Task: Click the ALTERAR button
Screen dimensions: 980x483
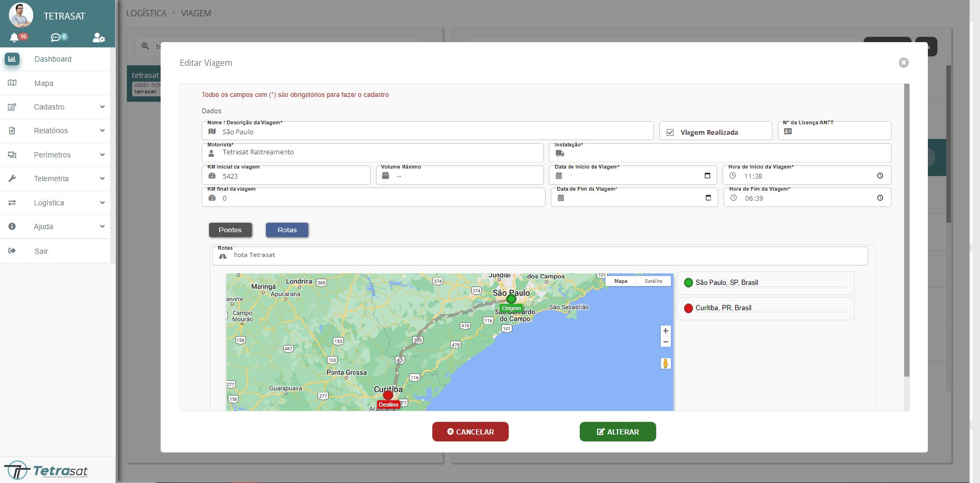Action: (x=618, y=432)
